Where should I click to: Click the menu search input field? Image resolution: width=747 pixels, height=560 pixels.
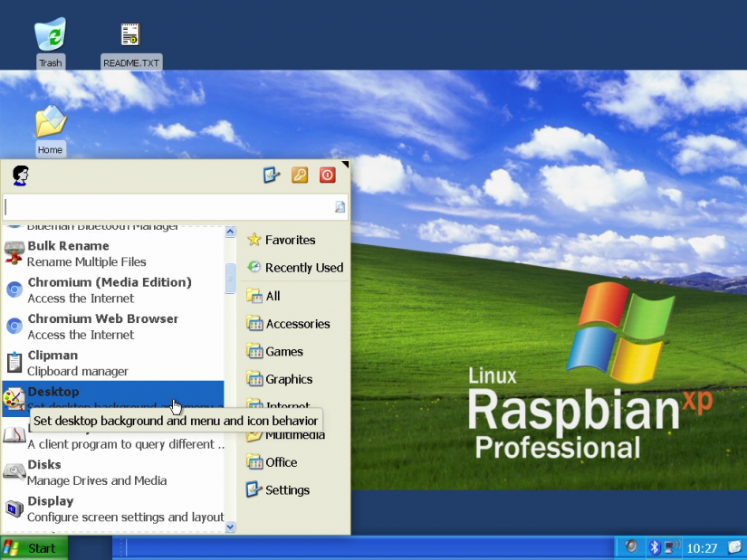pos(168,207)
